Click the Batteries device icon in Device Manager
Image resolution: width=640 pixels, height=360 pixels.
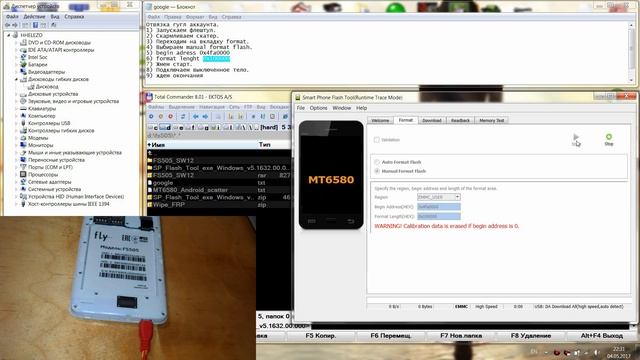tap(23, 64)
